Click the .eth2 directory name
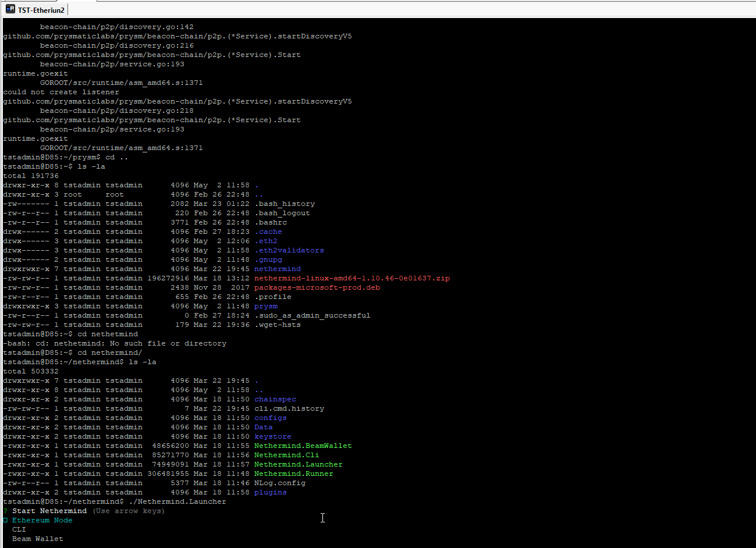 click(x=266, y=241)
